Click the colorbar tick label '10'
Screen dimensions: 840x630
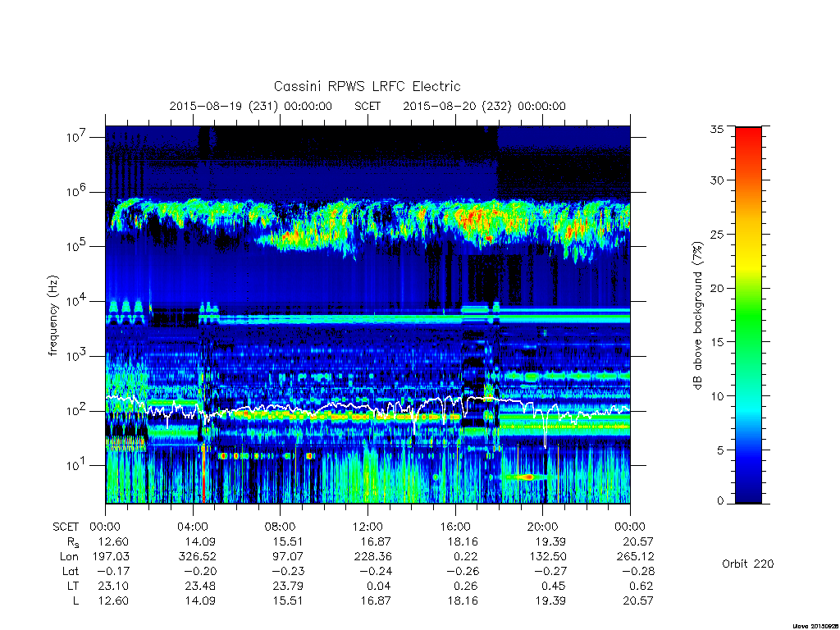tap(716, 396)
